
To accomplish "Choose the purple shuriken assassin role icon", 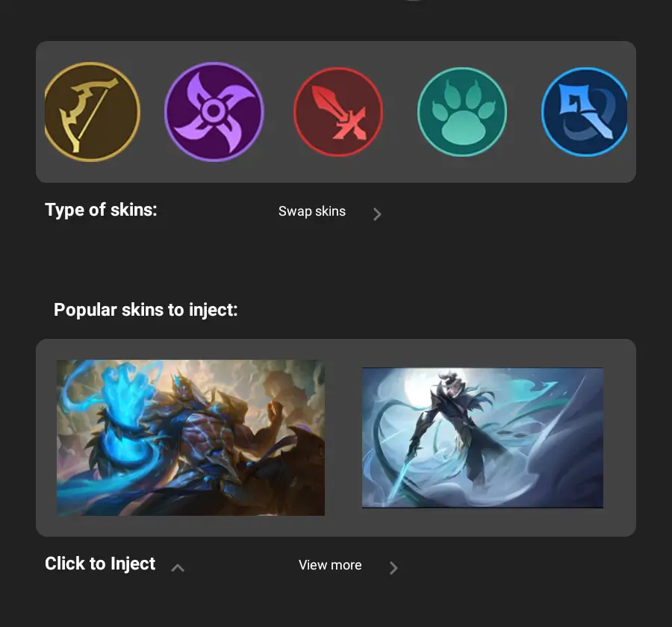I will [x=214, y=112].
